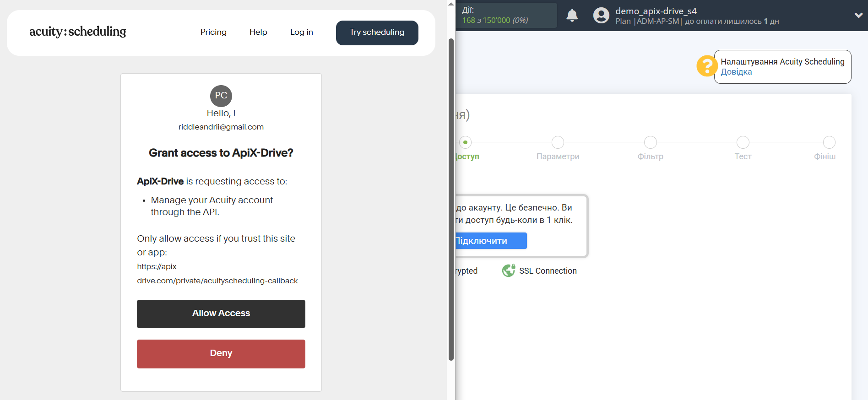Screen dimensions: 868x400
Task: Click the Try scheduling button
Action: point(377,33)
